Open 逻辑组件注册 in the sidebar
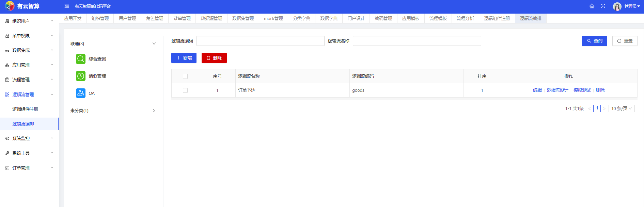The height and width of the screenshot is (207, 644). [25, 109]
